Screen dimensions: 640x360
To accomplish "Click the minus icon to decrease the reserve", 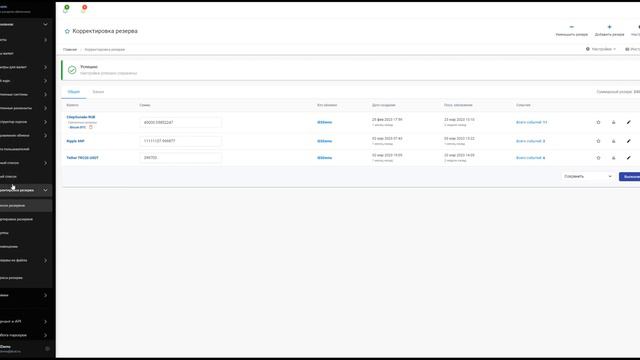I will [571, 27].
